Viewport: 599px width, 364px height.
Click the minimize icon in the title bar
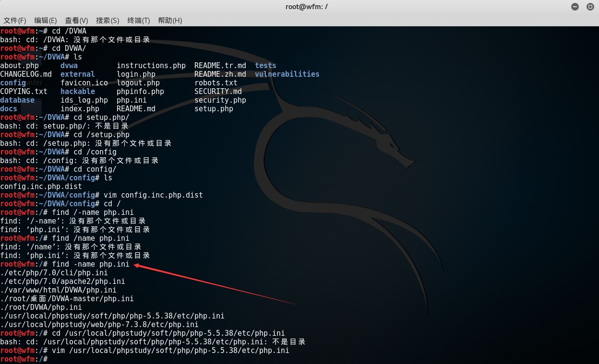coord(574,7)
